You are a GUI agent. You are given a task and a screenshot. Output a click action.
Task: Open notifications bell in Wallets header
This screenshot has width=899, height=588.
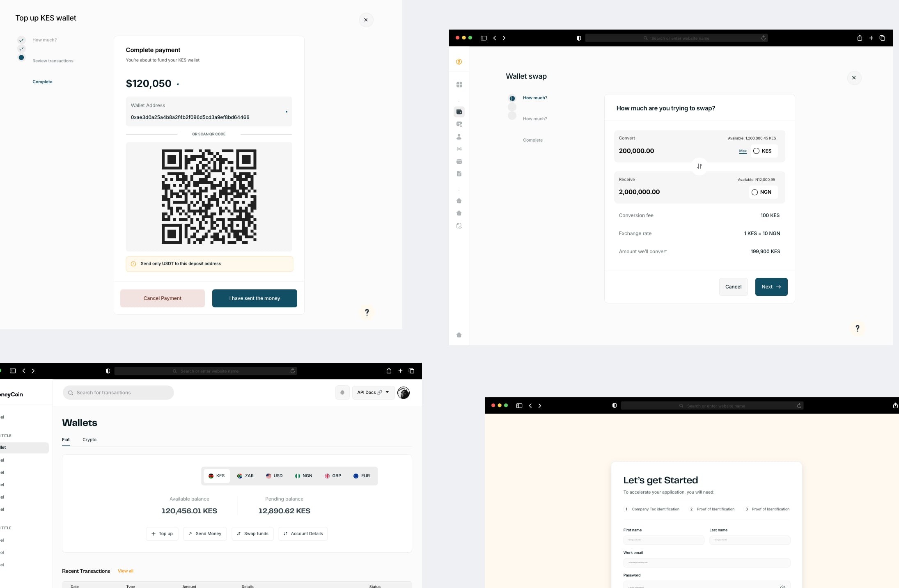coord(342,393)
